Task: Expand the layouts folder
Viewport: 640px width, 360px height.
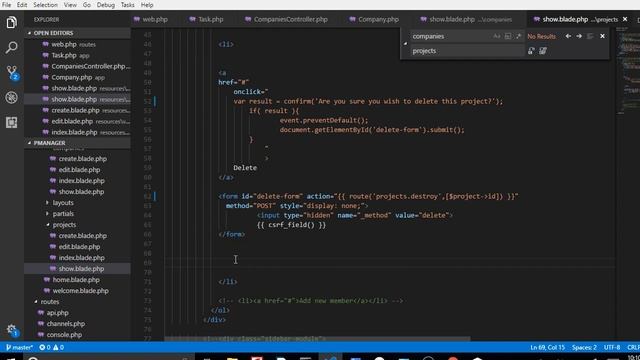Action: tap(63, 203)
